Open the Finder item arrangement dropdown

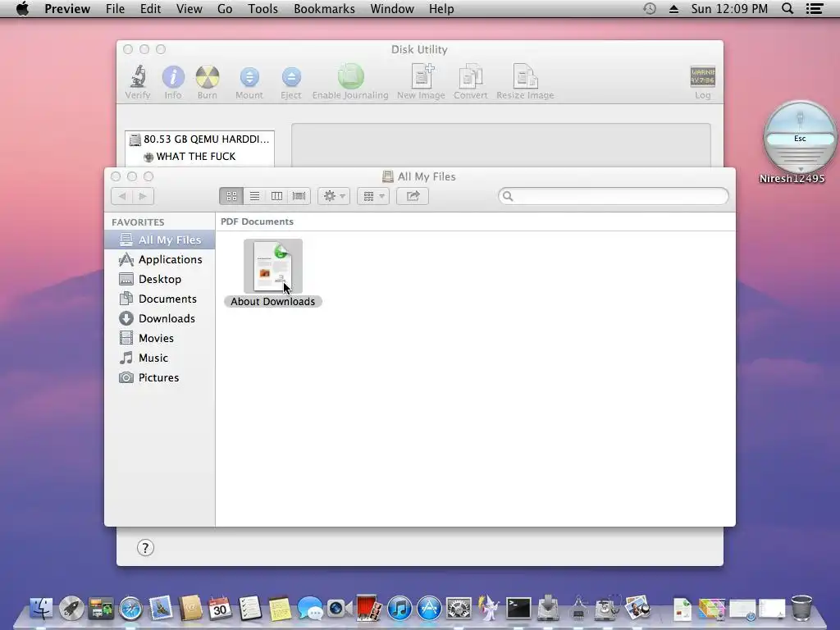point(373,196)
